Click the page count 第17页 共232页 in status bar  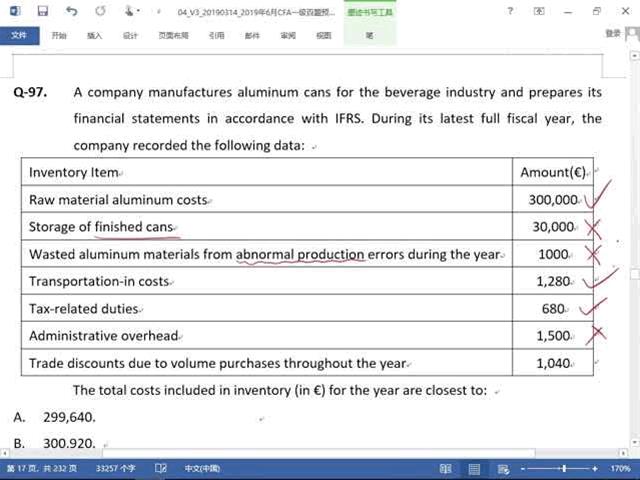click(x=42, y=469)
